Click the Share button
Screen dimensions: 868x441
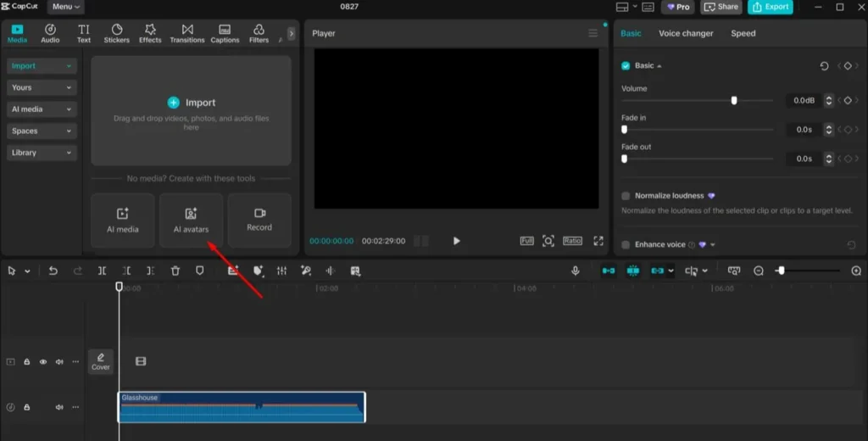pos(721,7)
